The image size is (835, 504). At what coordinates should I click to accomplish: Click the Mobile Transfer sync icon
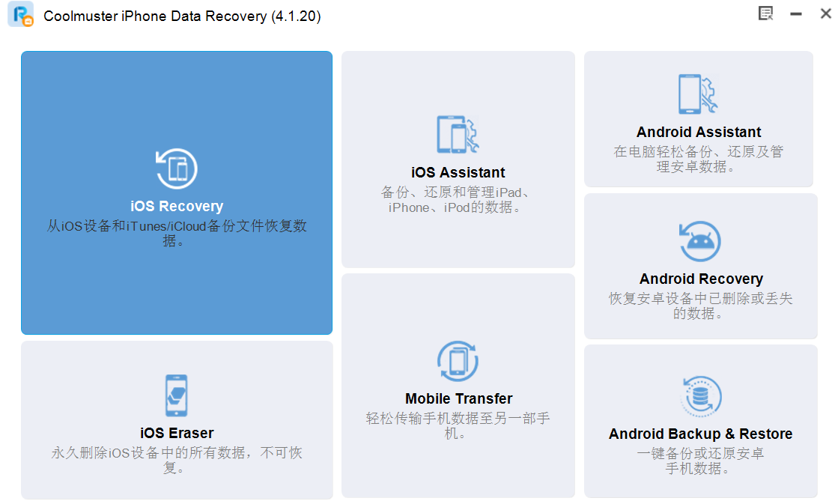pyautogui.click(x=458, y=361)
